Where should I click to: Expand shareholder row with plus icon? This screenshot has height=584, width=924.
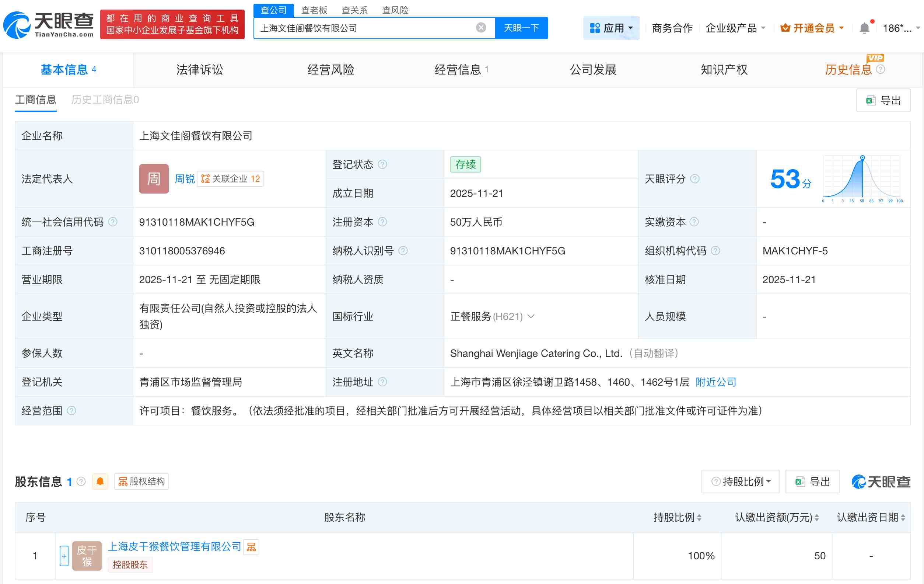64,555
